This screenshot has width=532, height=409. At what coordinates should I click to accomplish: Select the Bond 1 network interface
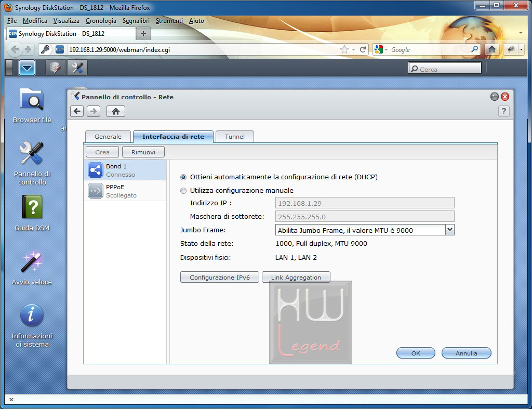[x=125, y=170]
